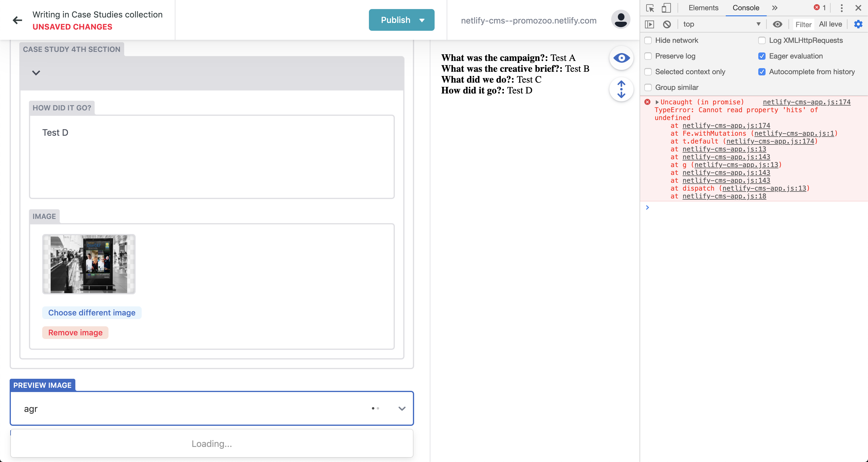Switch to the Elements tab

pos(703,8)
